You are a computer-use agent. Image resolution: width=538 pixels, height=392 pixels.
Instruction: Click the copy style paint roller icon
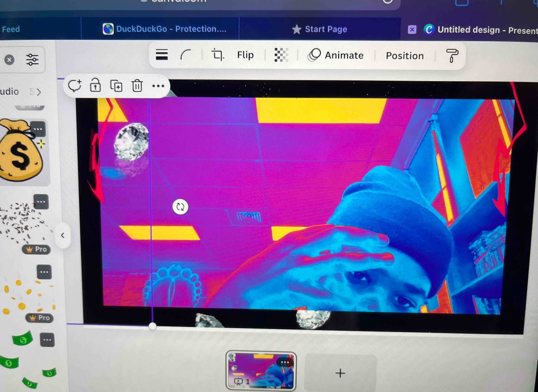[452, 56]
